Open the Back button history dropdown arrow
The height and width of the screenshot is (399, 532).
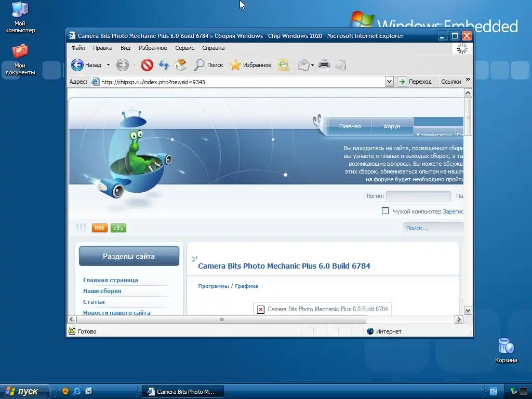108,65
